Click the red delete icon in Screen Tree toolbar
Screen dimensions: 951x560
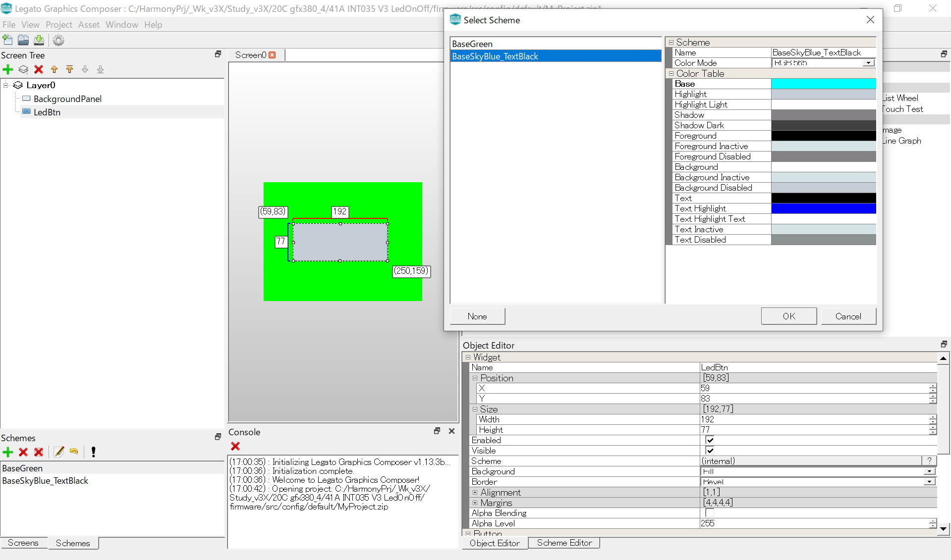(39, 69)
